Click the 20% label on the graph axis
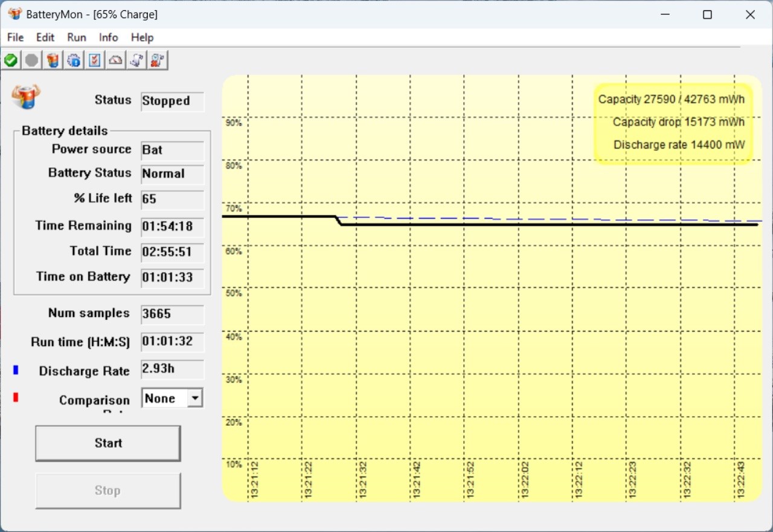The width and height of the screenshot is (773, 532). click(234, 422)
